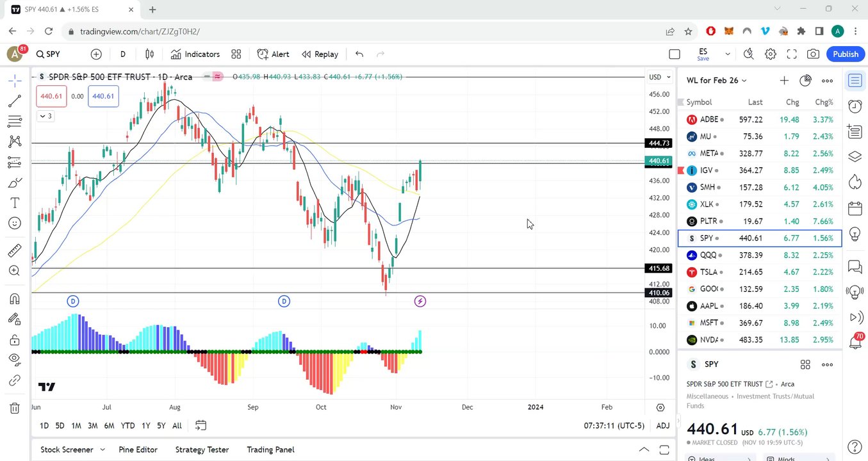Expand the Stock Screener dropdown chevron

pyautogui.click(x=102, y=449)
